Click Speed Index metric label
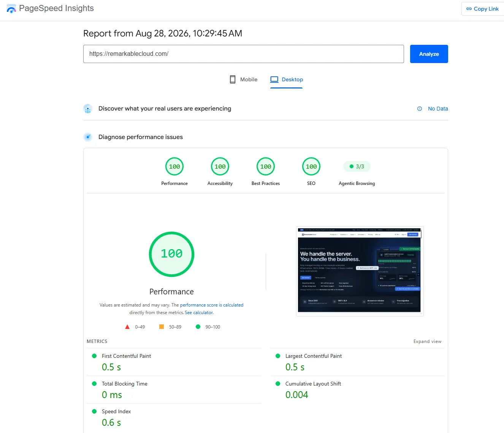504x433 pixels. point(116,411)
